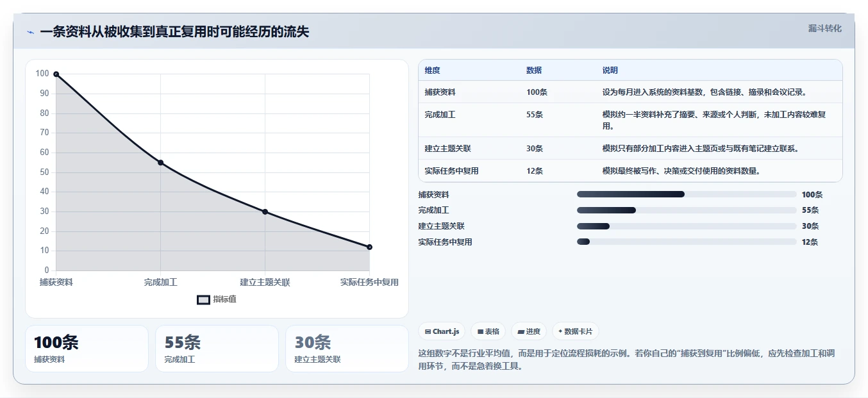Click the description starting 模拟最终被写作

(x=681, y=171)
